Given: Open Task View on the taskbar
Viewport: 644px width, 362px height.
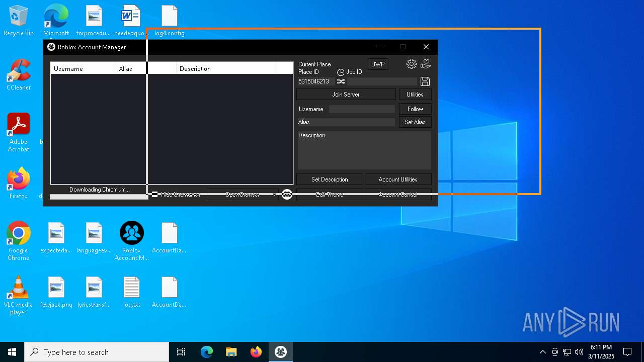Looking at the screenshot, I should tap(181, 352).
